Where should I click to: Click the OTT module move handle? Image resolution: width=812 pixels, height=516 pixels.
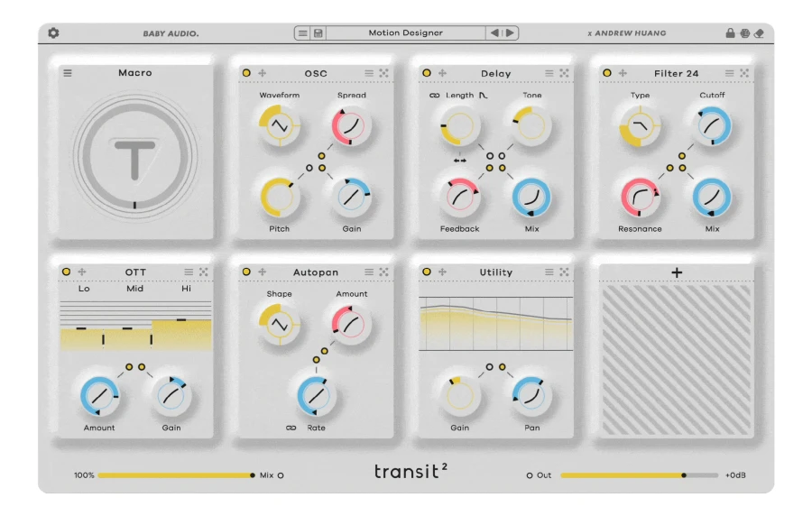point(82,272)
